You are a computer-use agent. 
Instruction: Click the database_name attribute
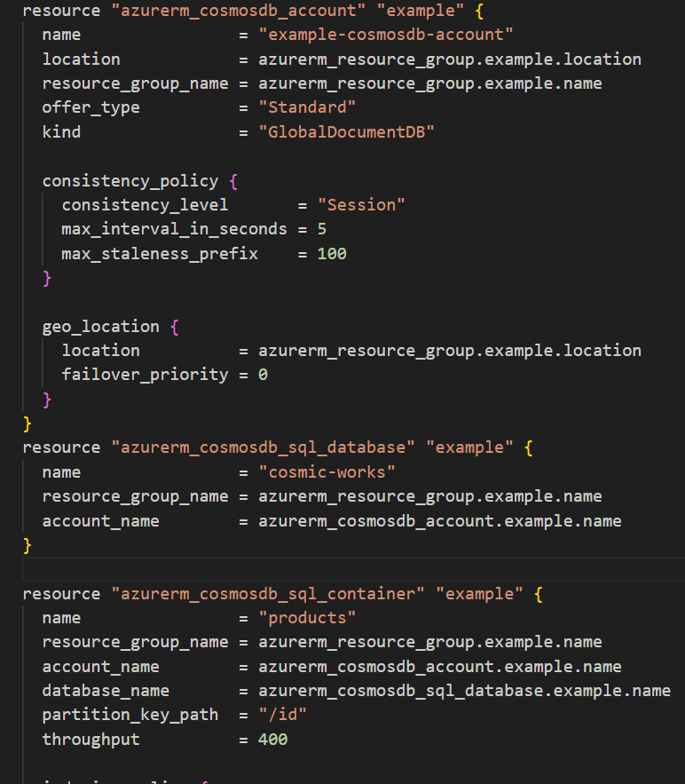pos(106,691)
